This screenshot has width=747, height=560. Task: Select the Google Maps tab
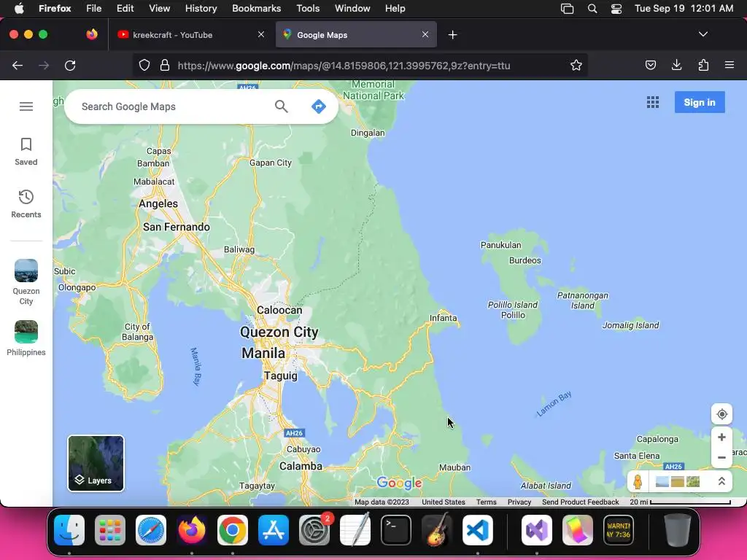tap(356, 35)
